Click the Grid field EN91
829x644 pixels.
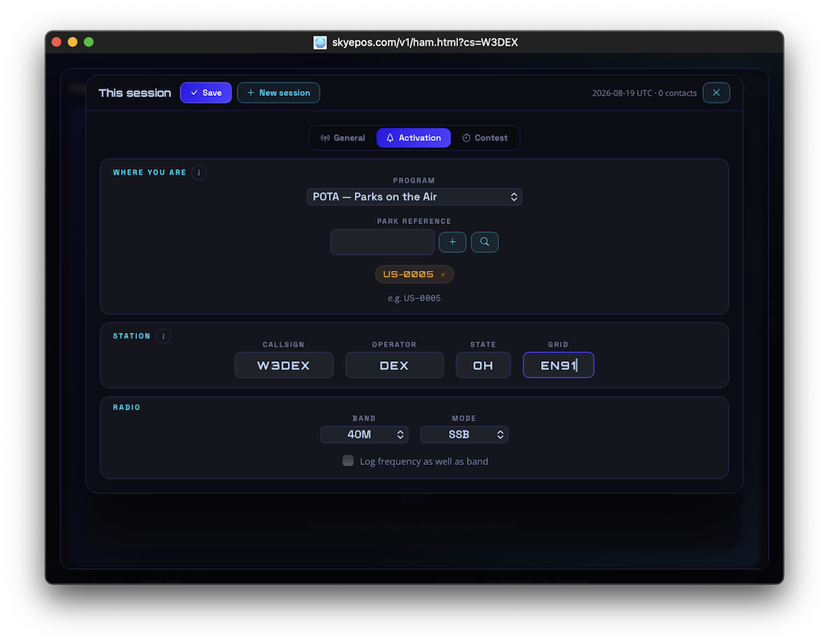click(558, 365)
